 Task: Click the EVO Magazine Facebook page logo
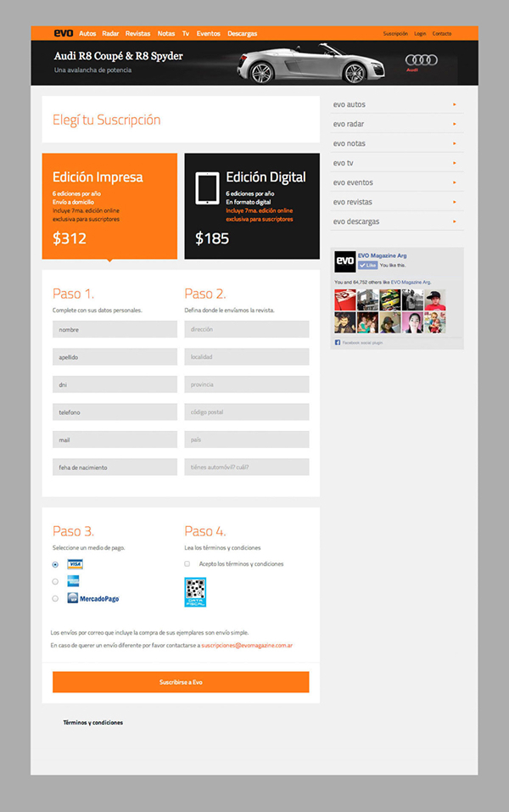345,261
